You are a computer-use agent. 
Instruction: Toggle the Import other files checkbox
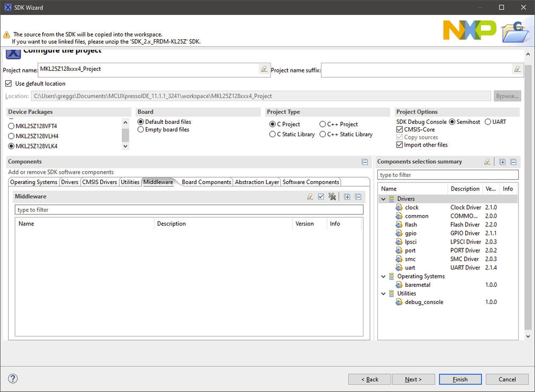point(399,145)
